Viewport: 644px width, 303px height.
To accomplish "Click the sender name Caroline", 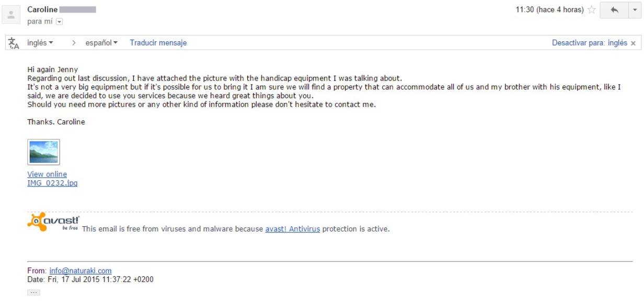I will pyautogui.click(x=42, y=10).
